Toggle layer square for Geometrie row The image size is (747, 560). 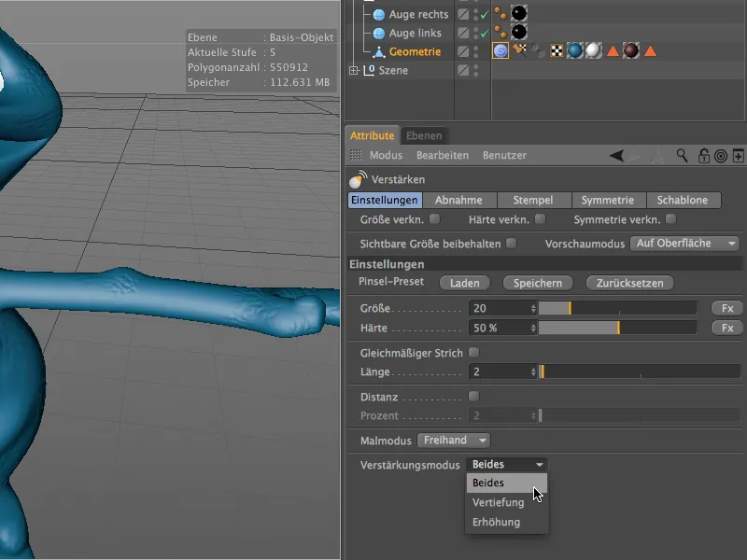pyautogui.click(x=463, y=51)
